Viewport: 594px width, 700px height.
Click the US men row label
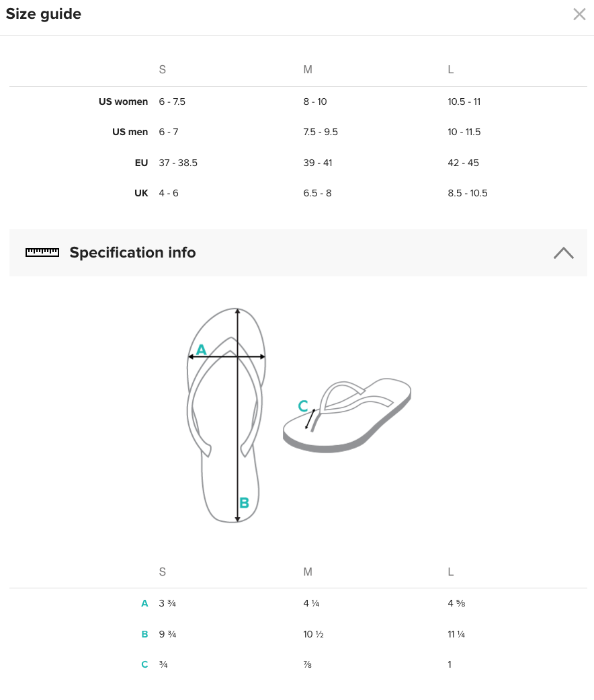130,132
